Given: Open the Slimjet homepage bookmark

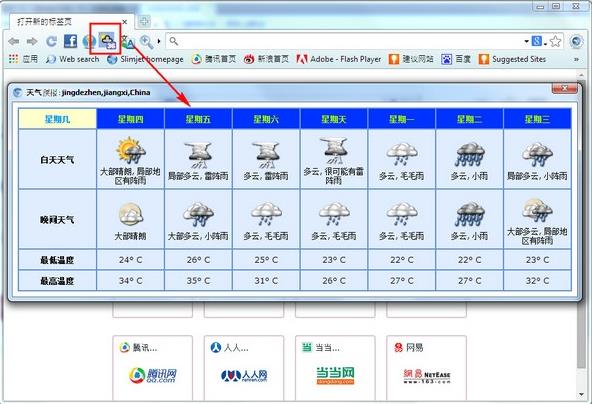Looking at the screenshot, I should pyautogui.click(x=145, y=59).
